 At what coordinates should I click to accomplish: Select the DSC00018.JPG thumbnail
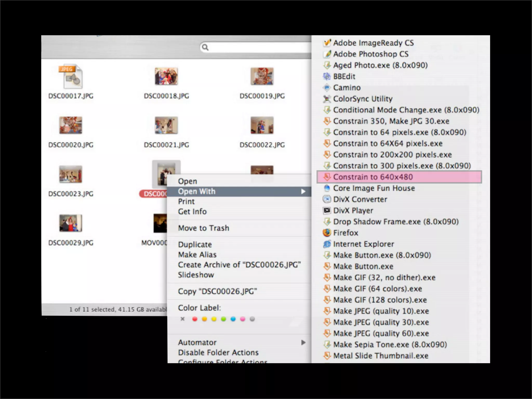(166, 76)
